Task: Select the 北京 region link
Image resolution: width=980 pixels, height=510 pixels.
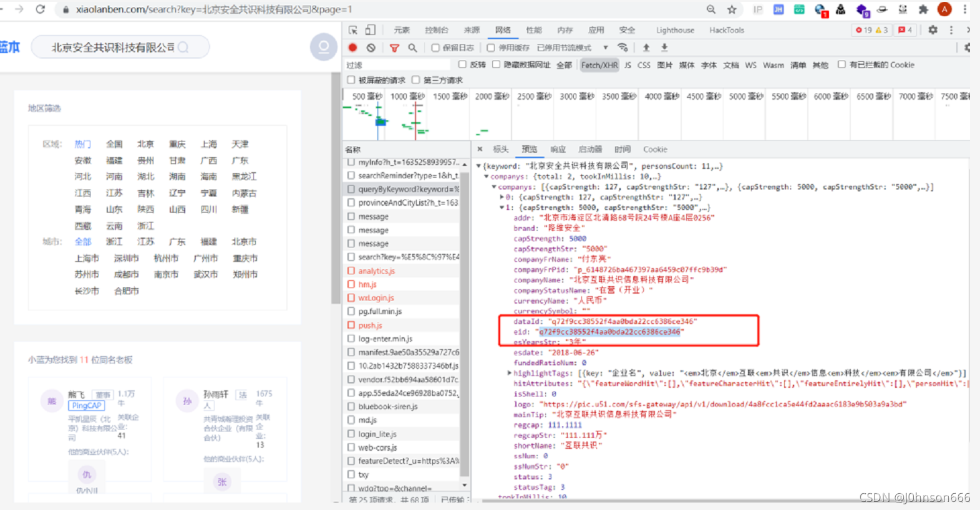Action: point(145,144)
